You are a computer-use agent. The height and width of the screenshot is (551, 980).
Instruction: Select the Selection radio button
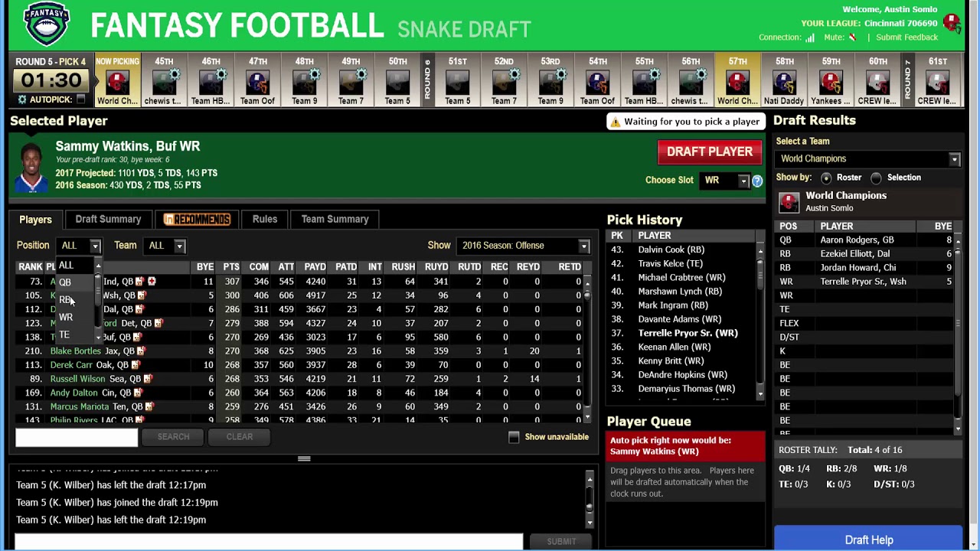[x=876, y=178]
